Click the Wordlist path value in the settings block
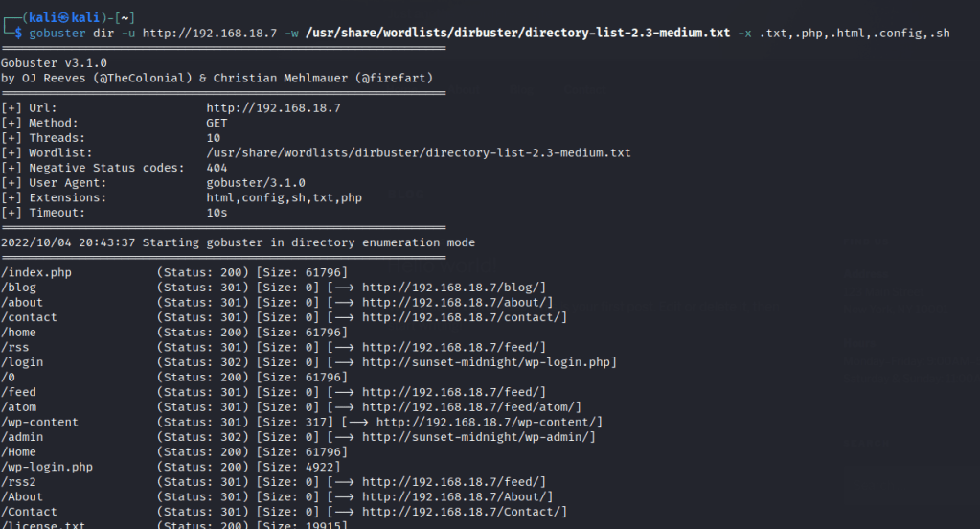 coord(418,153)
